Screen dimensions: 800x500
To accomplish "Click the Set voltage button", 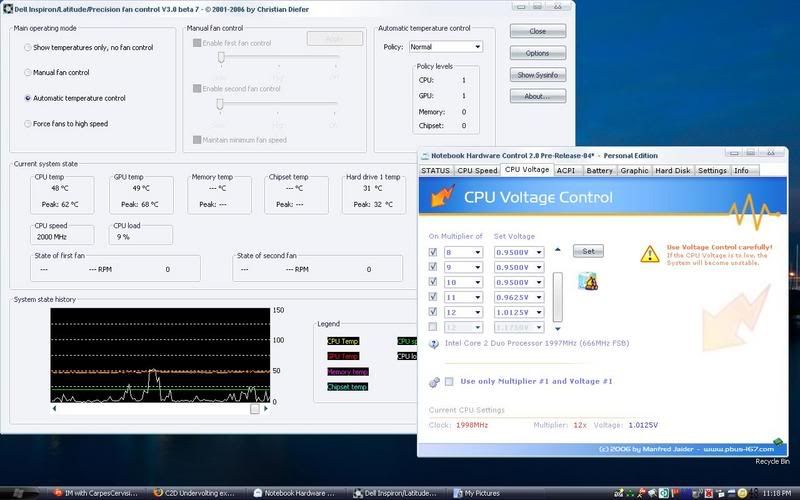I will pos(588,251).
